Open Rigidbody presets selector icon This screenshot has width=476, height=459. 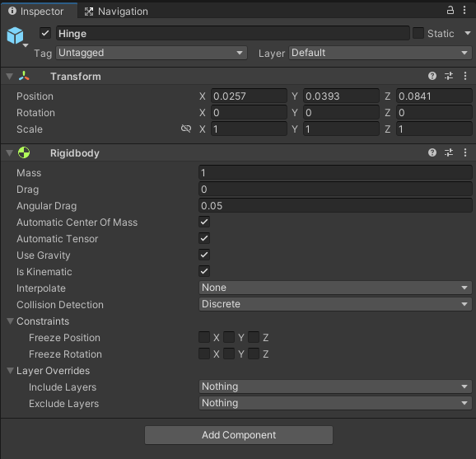449,152
